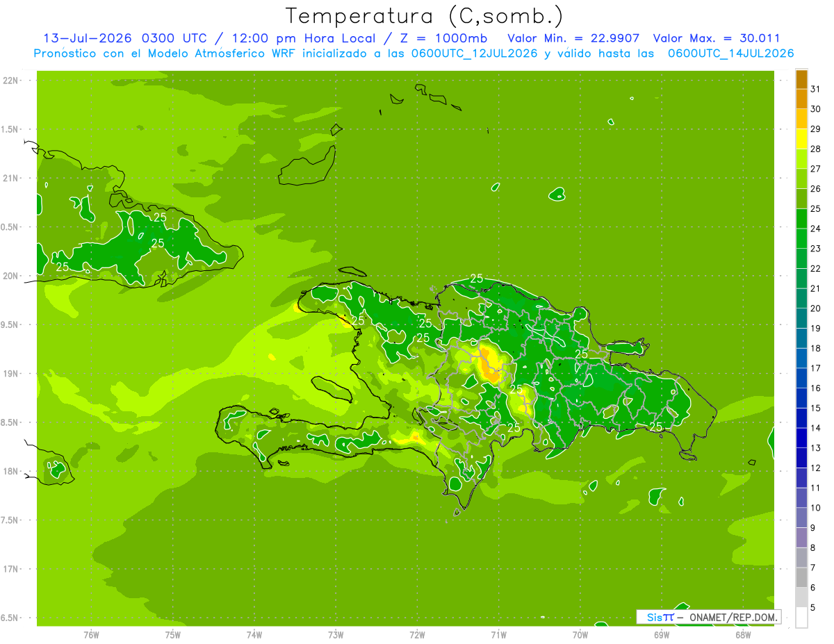This screenshot has width=834, height=644.
Task: Click the 72W longitude axis label
Action: click(x=417, y=634)
